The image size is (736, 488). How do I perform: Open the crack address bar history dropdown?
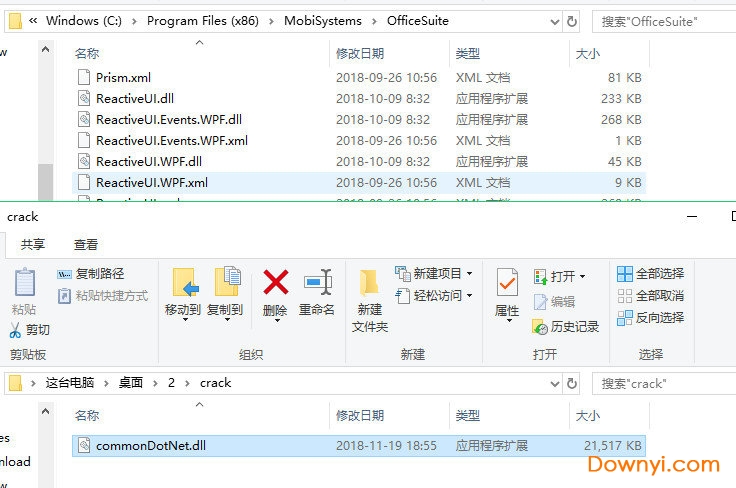tap(555, 384)
